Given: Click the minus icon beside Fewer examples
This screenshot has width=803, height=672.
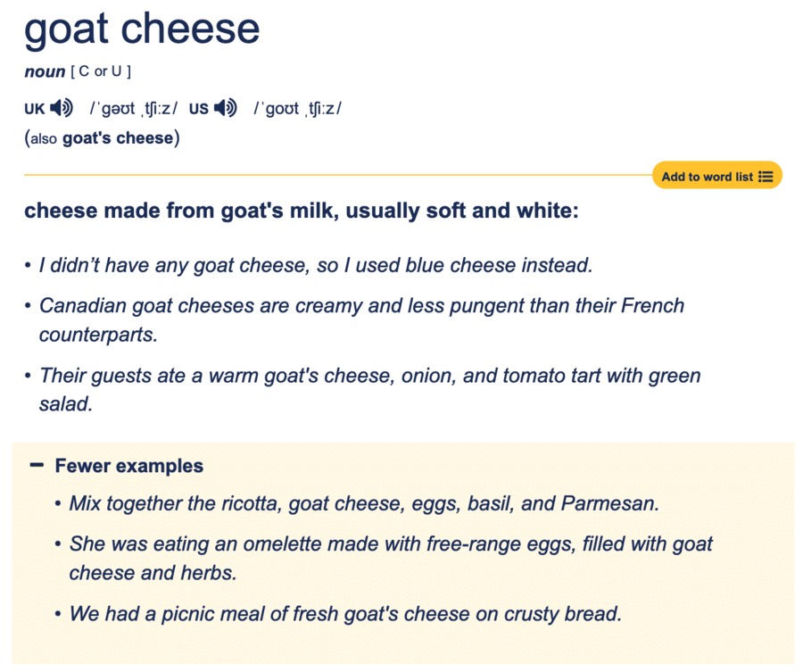Looking at the screenshot, I should (35, 465).
